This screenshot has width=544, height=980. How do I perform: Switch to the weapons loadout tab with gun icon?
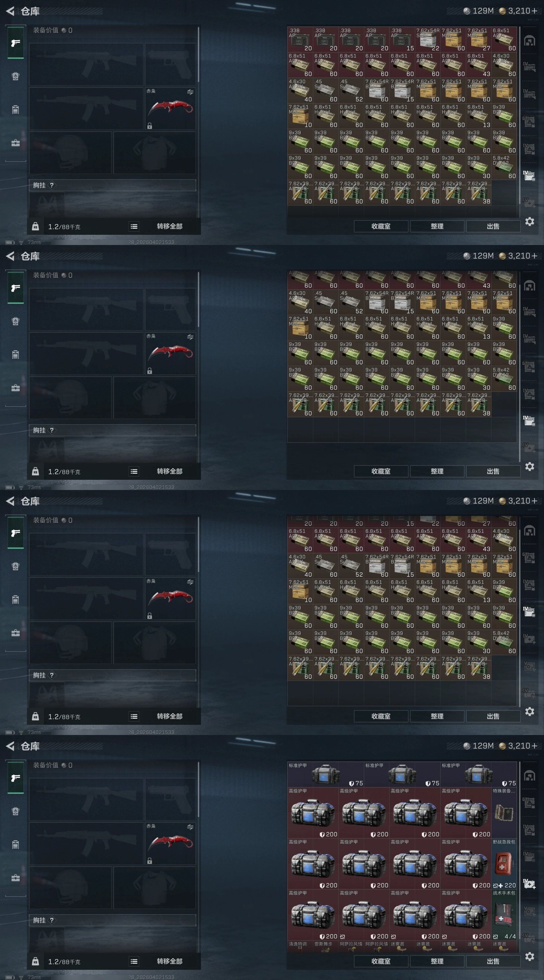16,43
